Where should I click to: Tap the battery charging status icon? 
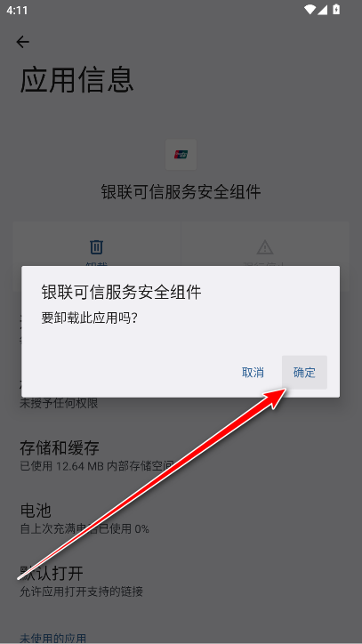(x=336, y=10)
